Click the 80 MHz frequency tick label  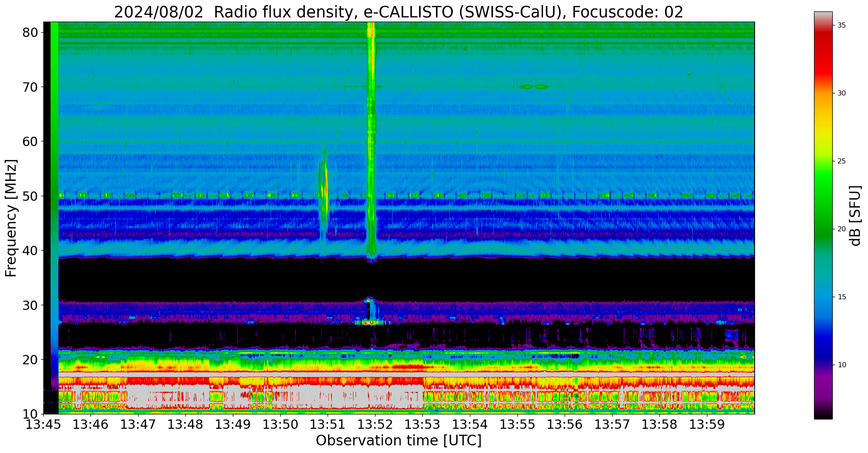pos(30,32)
